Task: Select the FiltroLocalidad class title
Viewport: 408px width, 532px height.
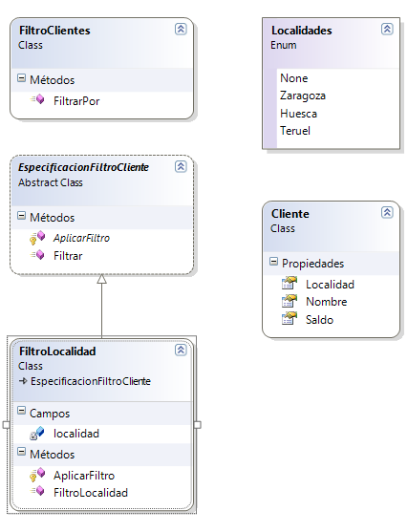Action: [x=57, y=351]
